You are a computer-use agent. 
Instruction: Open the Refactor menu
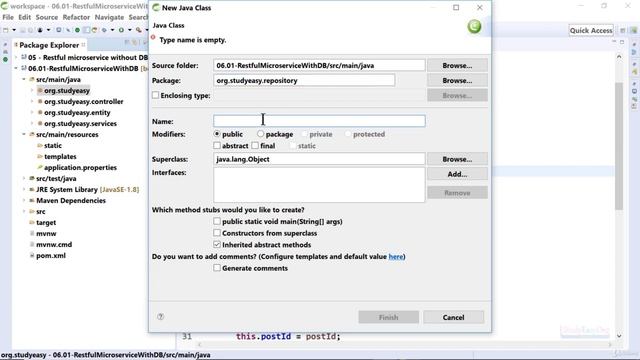point(76,17)
